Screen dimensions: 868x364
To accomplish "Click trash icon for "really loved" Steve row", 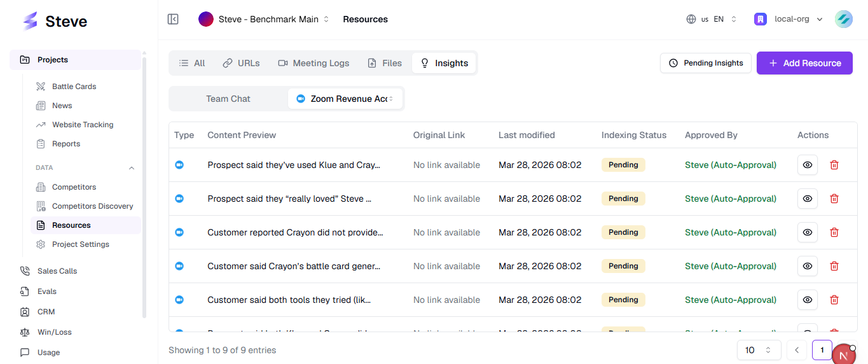I will (834, 199).
